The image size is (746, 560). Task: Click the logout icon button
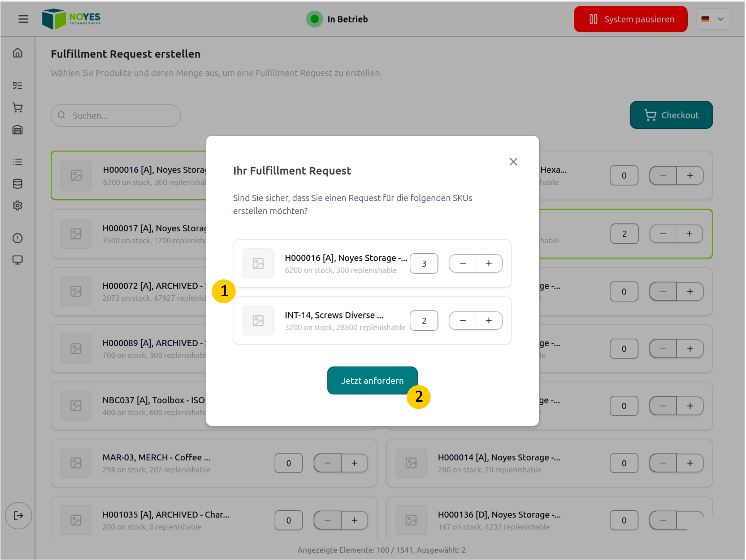pyautogui.click(x=19, y=516)
